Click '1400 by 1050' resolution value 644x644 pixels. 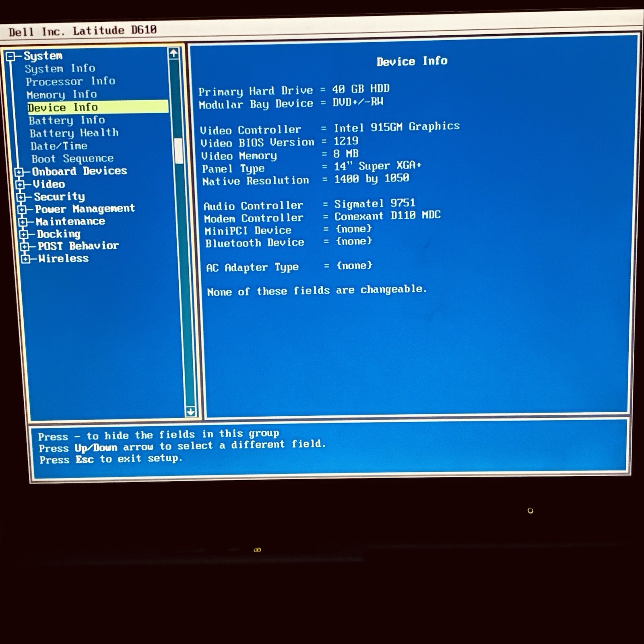click(x=372, y=178)
